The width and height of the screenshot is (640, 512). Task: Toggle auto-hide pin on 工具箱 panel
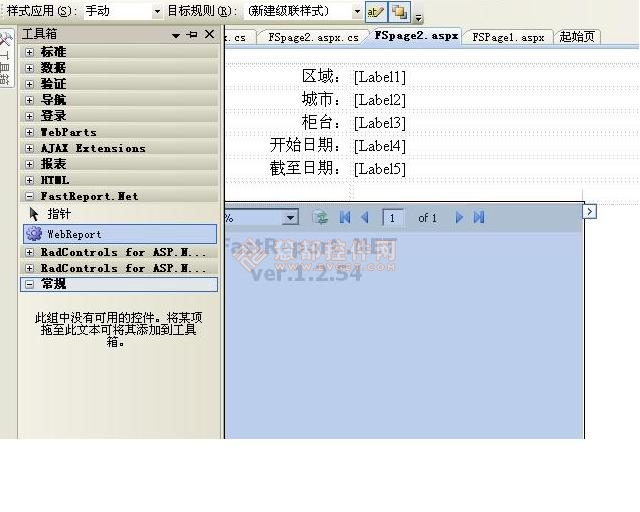click(x=192, y=34)
